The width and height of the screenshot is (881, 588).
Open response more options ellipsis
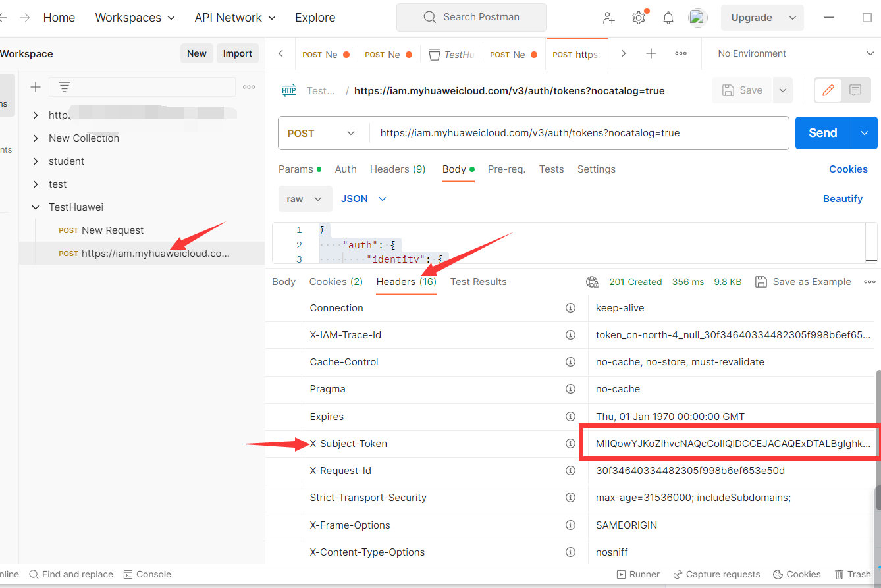(x=870, y=282)
